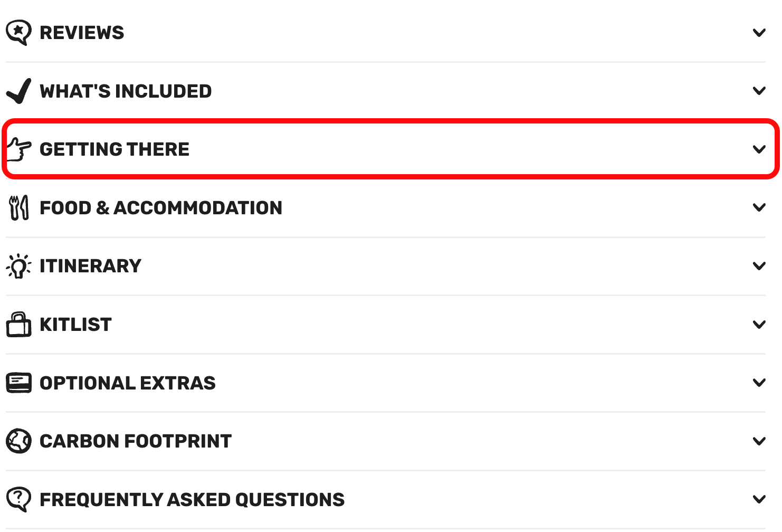Click the checkmark icon beside What's Included
This screenshot has height=532, width=782.
[18, 91]
